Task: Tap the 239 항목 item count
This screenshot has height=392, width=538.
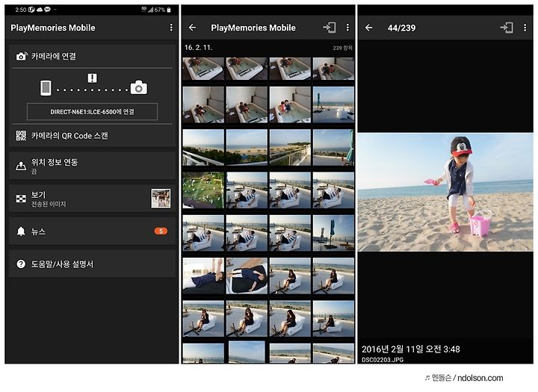Action: coord(342,48)
